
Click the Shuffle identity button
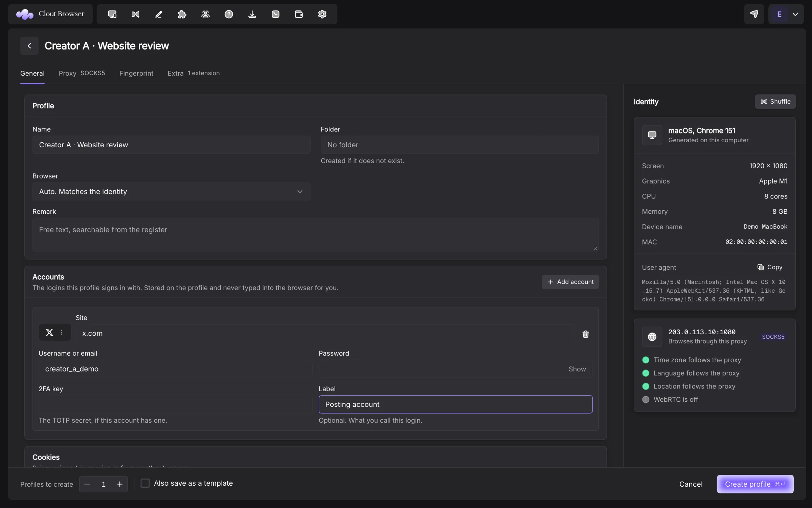(x=775, y=102)
